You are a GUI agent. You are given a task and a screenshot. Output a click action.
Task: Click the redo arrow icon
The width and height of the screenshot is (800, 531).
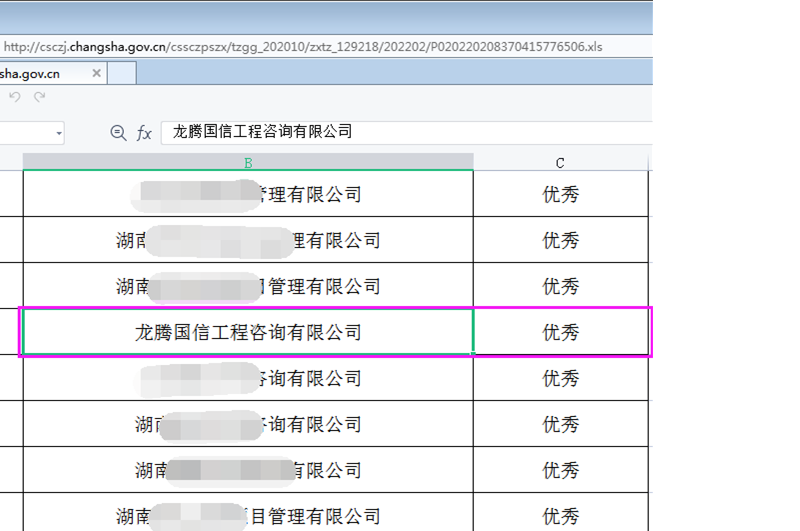tap(40, 97)
